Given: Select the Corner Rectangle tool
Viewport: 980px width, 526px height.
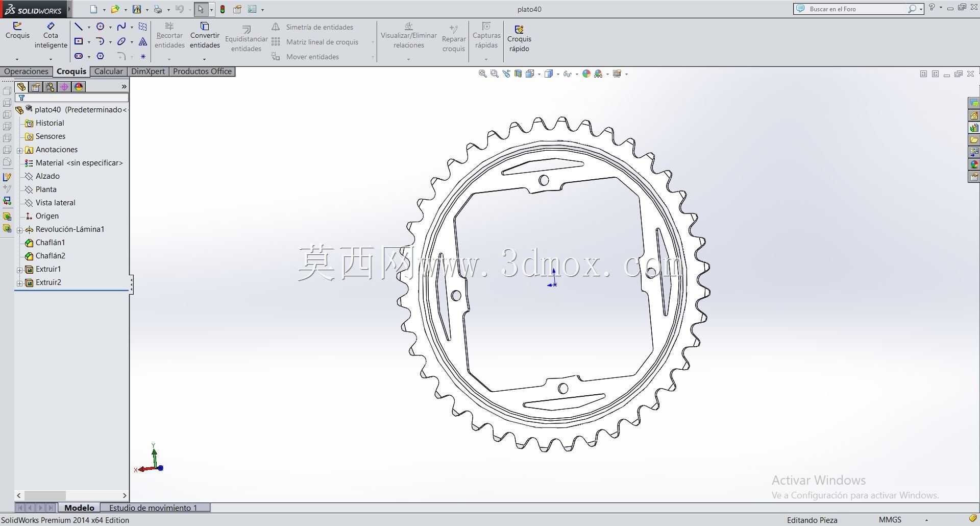Looking at the screenshot, I should click(x=79, y=41).
